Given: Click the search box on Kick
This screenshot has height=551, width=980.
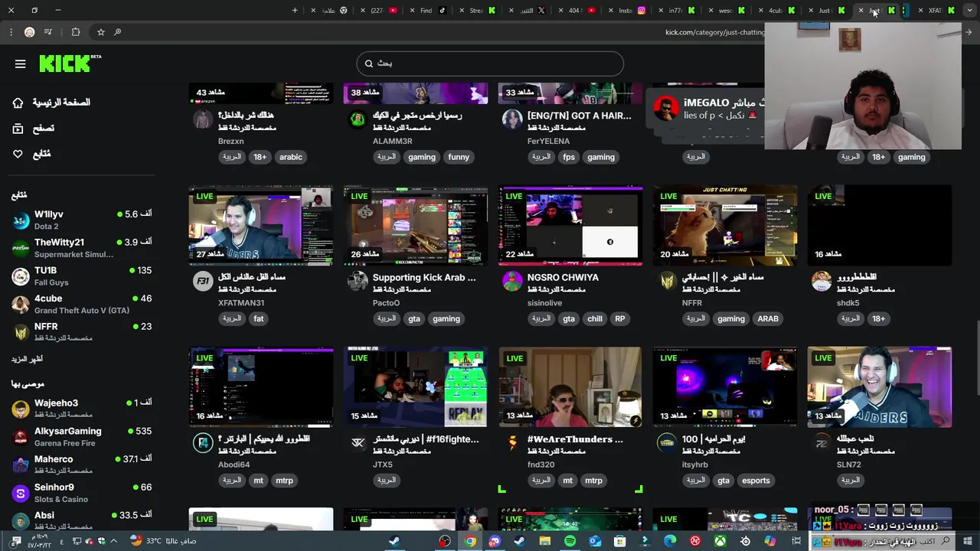Looking at the screenshot, I should pos(490,64).
